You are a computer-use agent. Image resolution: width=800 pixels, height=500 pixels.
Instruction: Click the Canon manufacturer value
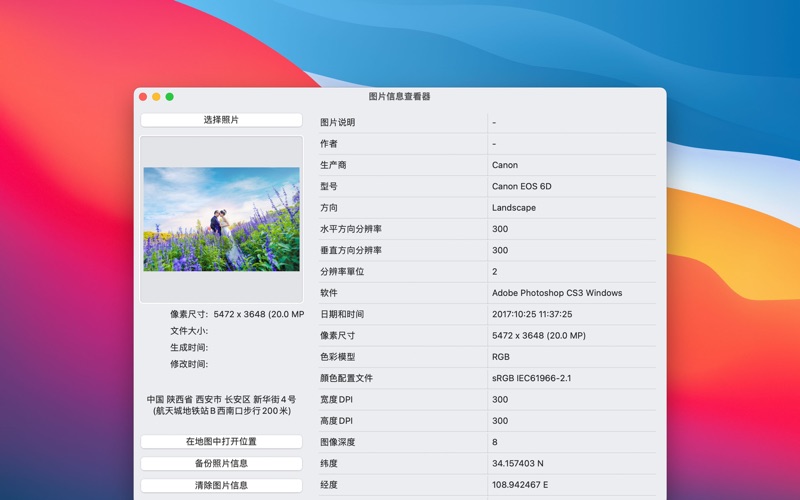505,165
